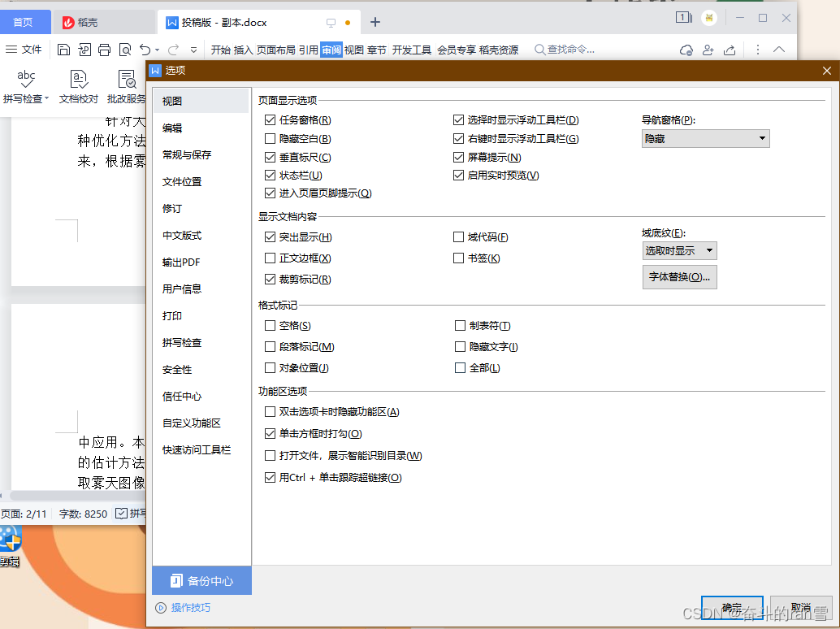This screenshot has width=840, height=629.
Task: Open the 域底纹 dropdown showing 选取时显示
Action: coord(679,251)
